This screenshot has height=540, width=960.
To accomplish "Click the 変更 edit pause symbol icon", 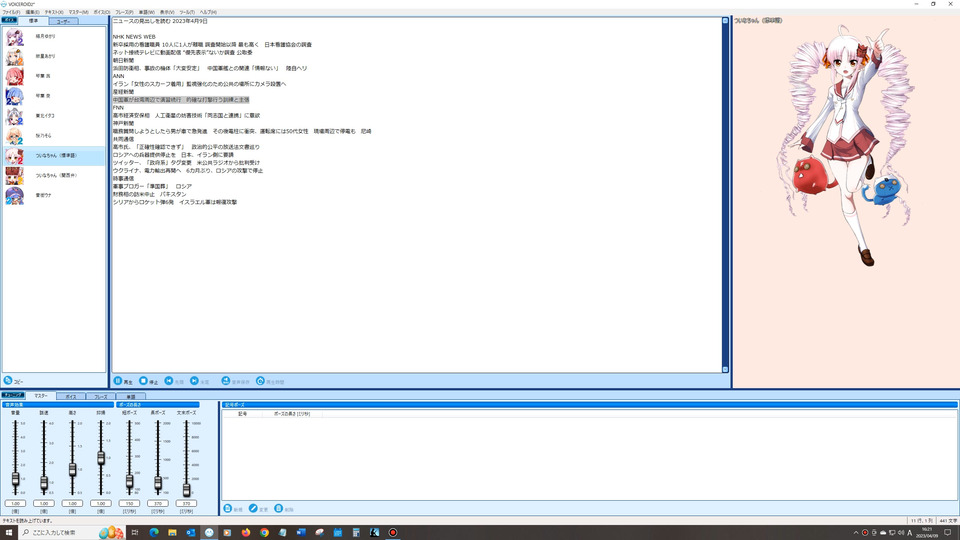I will pos(253,508).
